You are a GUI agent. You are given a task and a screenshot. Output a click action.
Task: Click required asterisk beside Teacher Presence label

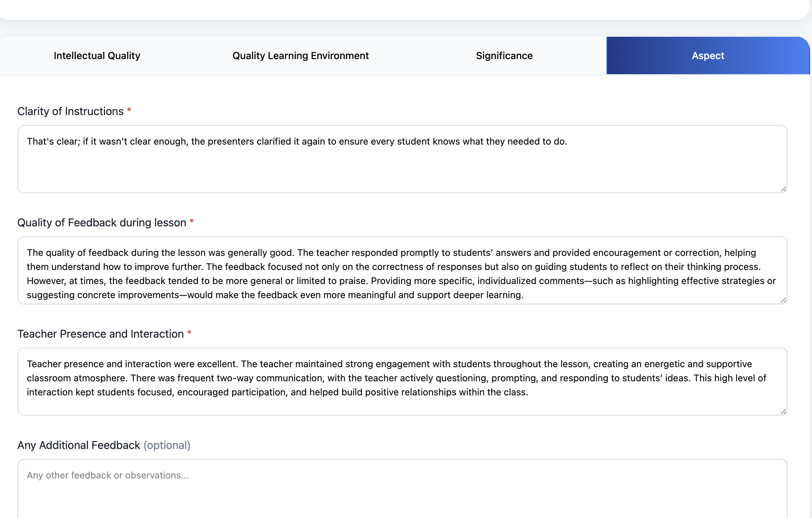coord(189,333)
